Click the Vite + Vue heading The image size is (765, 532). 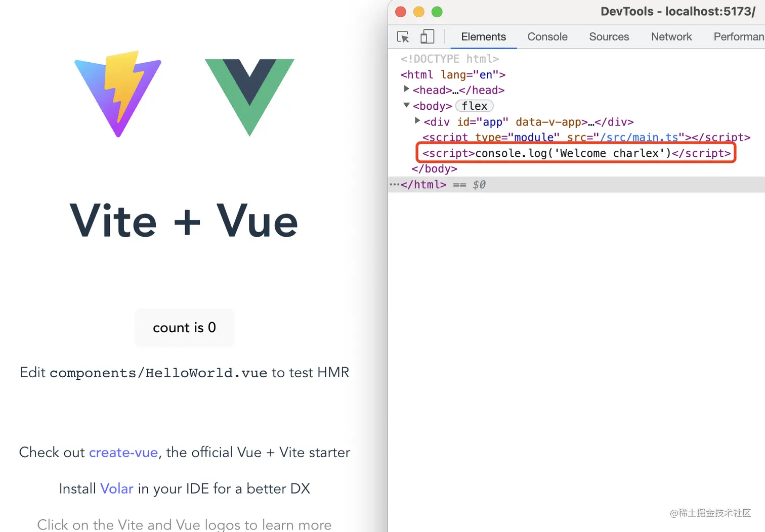pyautogui.click(x=184, y=221)
